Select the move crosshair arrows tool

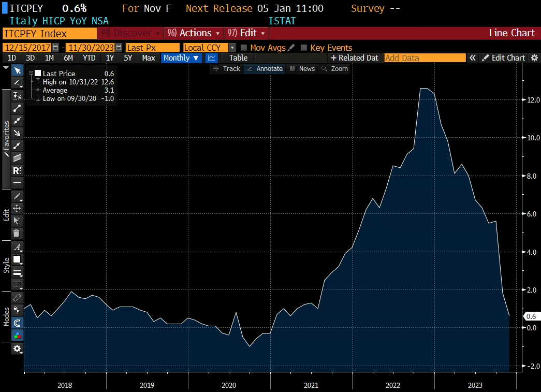(x=17, y=208)
